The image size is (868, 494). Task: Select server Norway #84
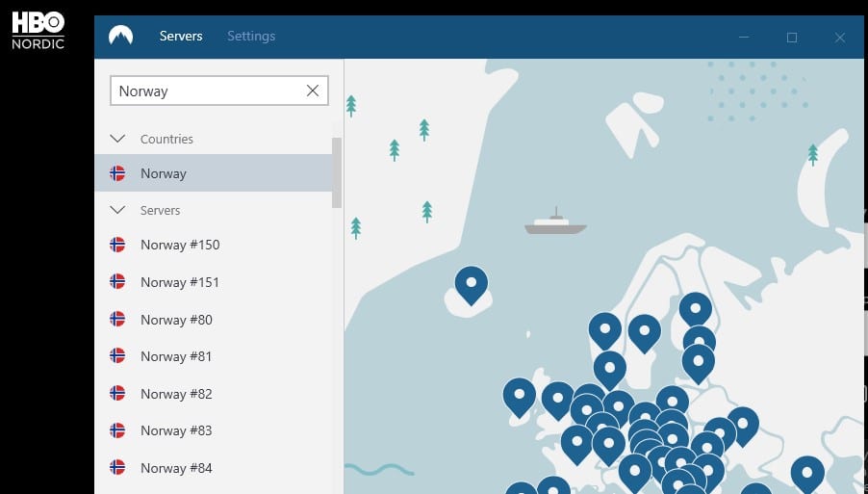point(214,468)
